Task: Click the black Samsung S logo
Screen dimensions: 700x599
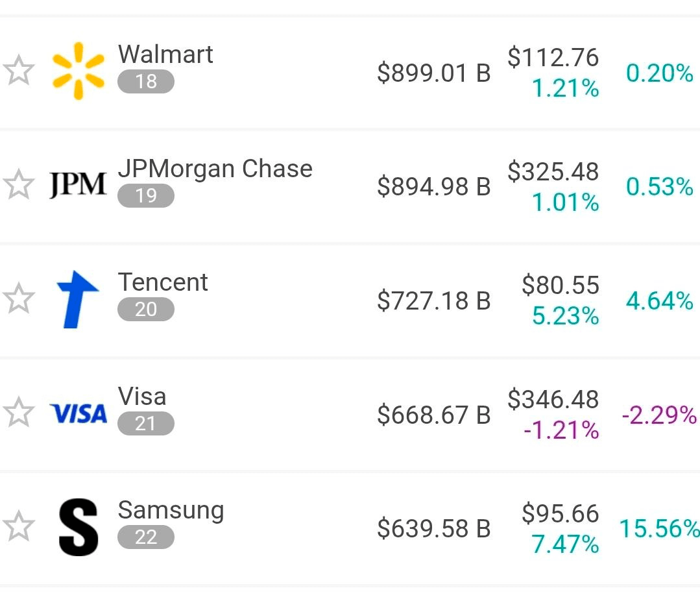Action: pyautogui.click(x=78, y=527)
